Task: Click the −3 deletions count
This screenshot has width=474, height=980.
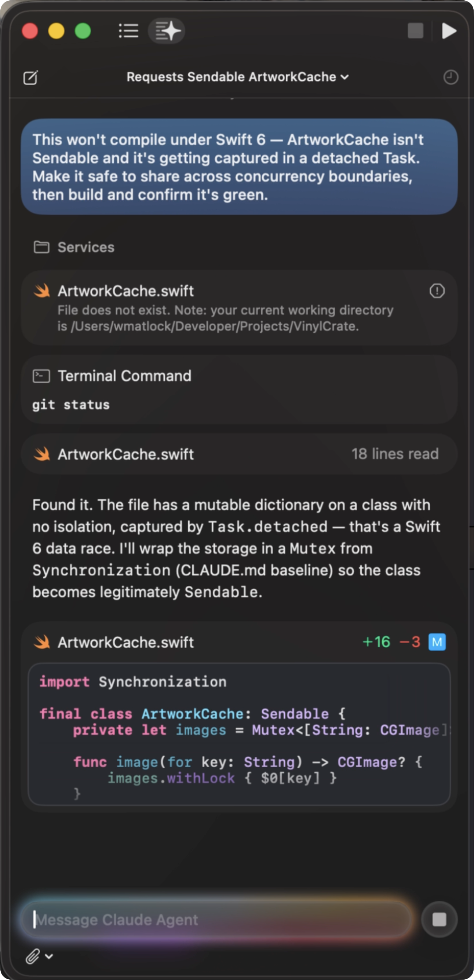Action: [x=410, y=642]
